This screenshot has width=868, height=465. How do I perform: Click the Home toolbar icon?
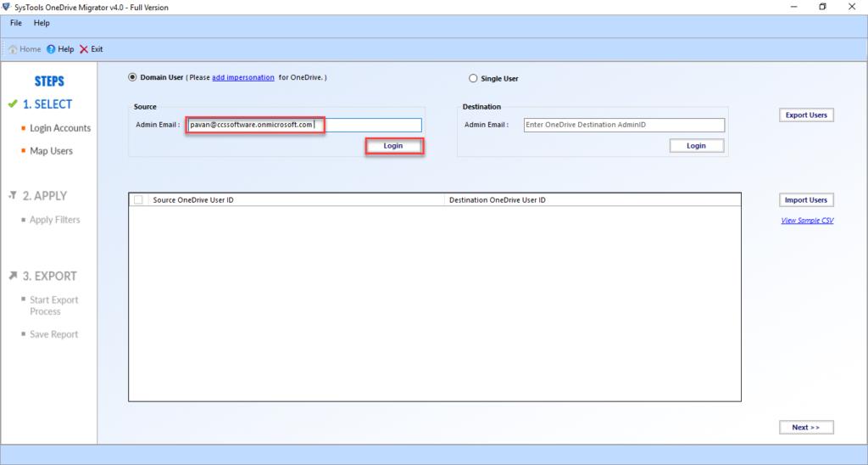13,49
